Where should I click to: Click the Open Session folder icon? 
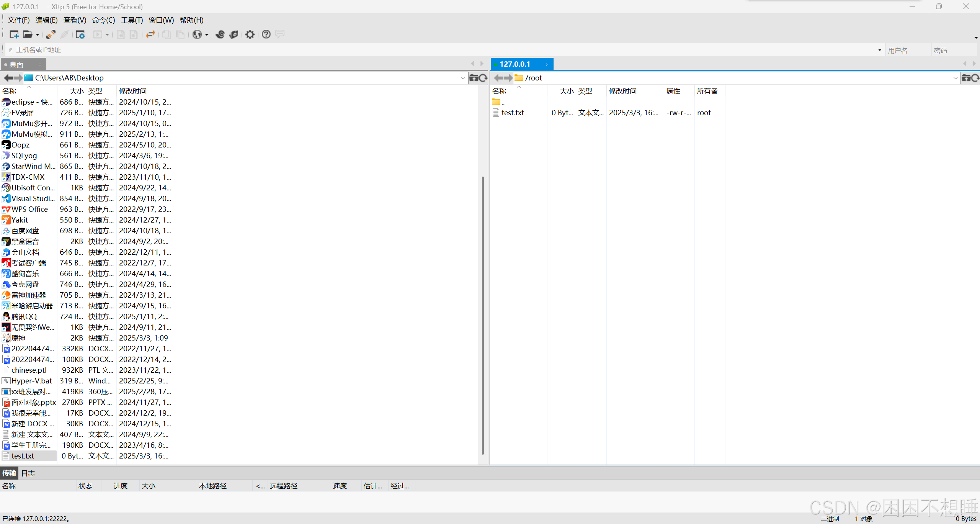click(28, 34)
